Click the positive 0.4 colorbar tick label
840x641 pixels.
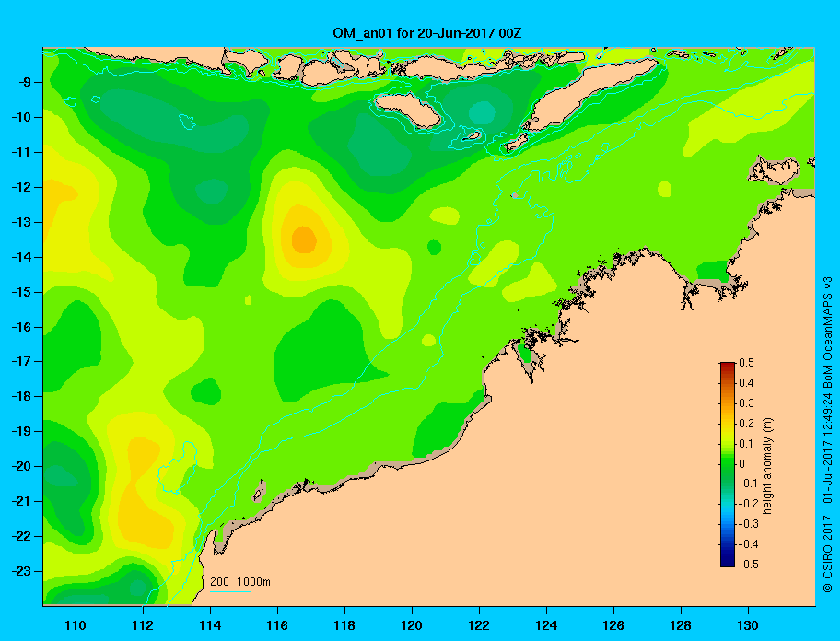pyautogui.click(x=746, y=383)
